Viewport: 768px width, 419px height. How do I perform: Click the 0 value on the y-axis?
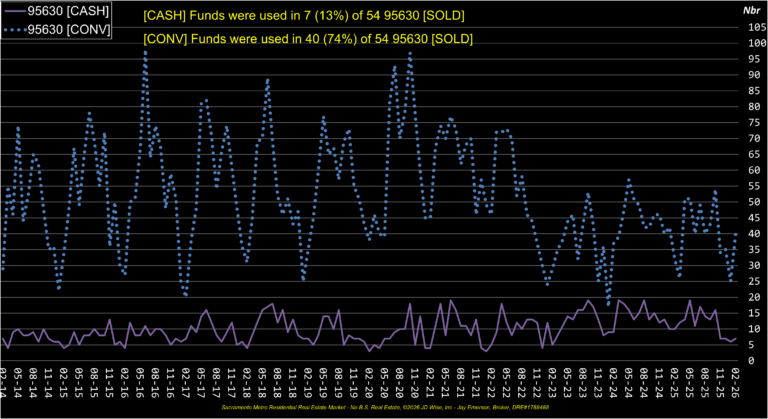click(753, 361)
